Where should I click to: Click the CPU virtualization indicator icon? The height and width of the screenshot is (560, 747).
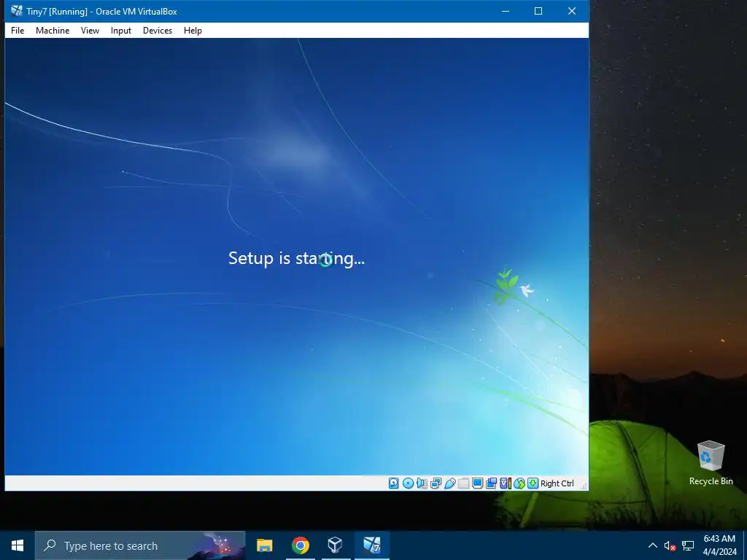tap(506, 483)
